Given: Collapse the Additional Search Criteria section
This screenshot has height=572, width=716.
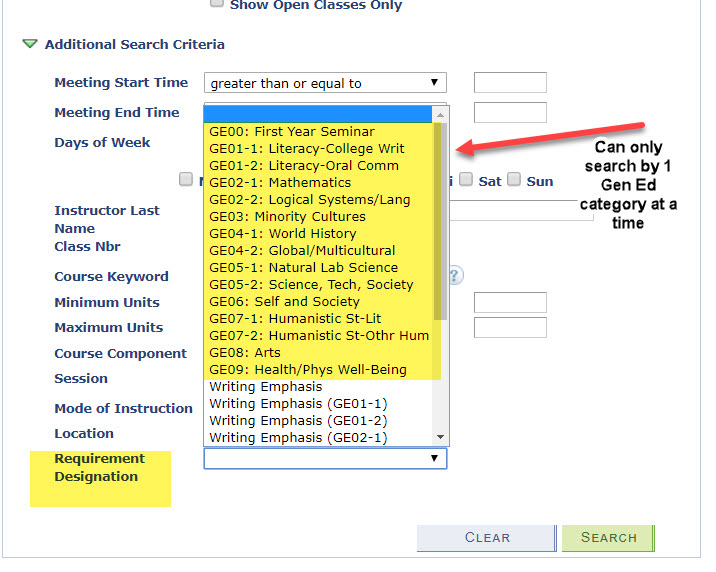Looking at the screenshot, I should 30,44.
